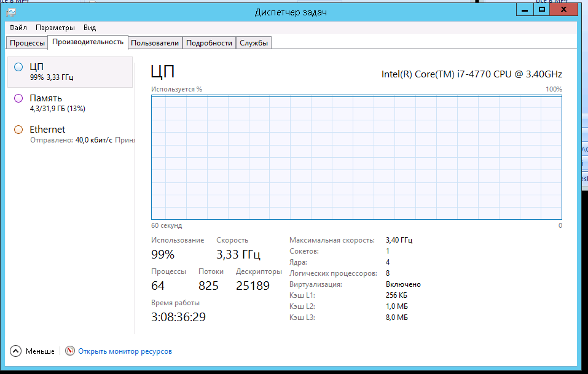Click the orange Ethernet circle icon

(18, 130)
